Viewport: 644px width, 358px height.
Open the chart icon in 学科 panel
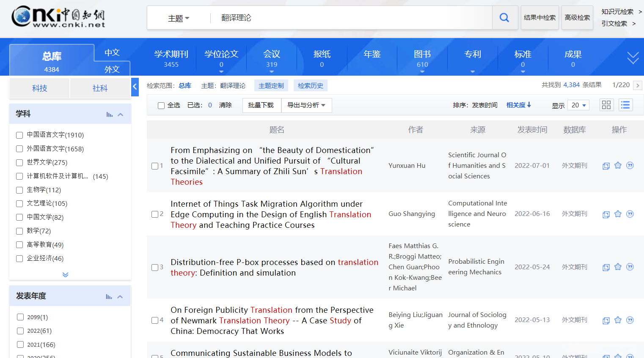109,114
